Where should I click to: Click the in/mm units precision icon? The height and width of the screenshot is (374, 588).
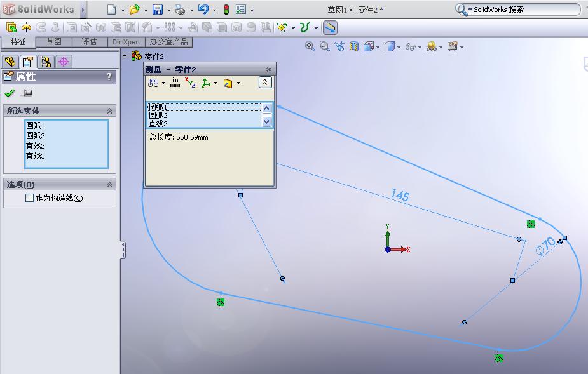click(x=175, y=83)
